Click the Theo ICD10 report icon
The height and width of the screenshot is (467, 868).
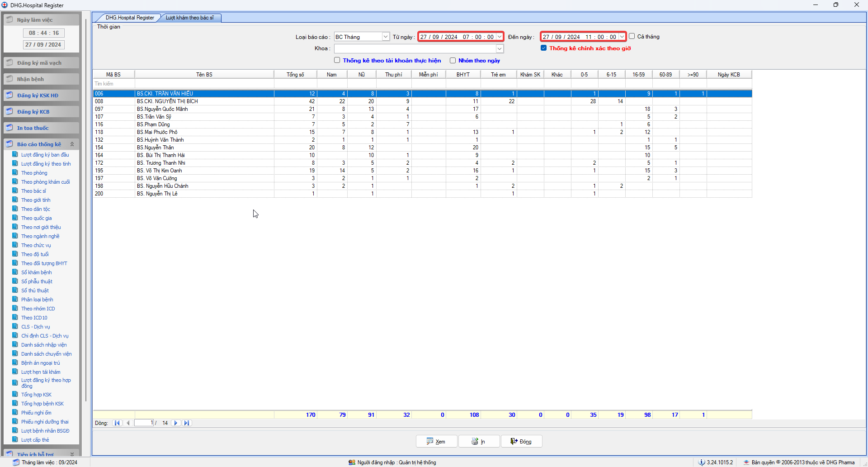pyautogui.click(x=15, y=317)
